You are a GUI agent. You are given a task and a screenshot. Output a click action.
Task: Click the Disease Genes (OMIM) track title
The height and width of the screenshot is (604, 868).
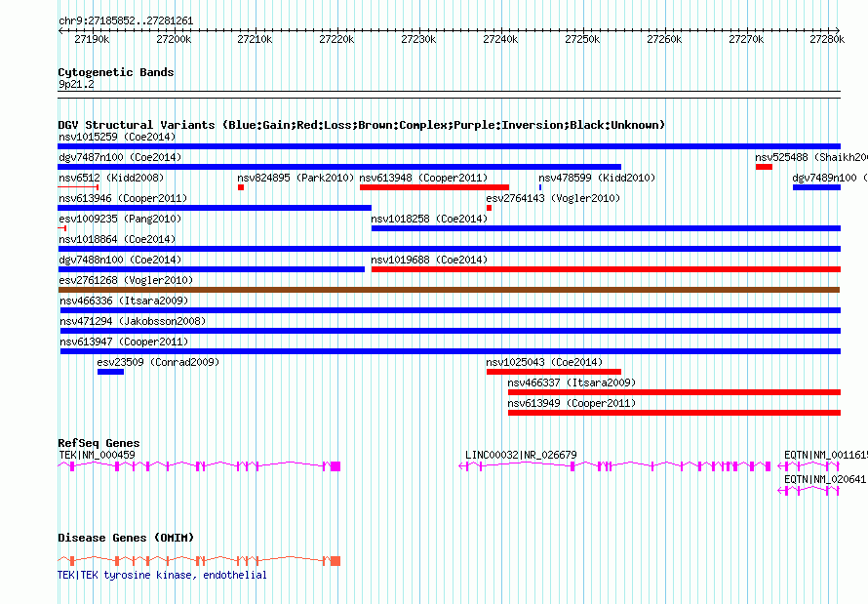(x=126, y=538)
